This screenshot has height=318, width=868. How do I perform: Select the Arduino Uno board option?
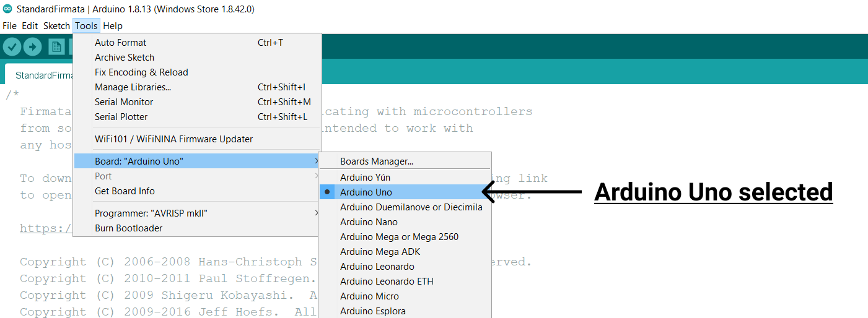pos(366,192)
